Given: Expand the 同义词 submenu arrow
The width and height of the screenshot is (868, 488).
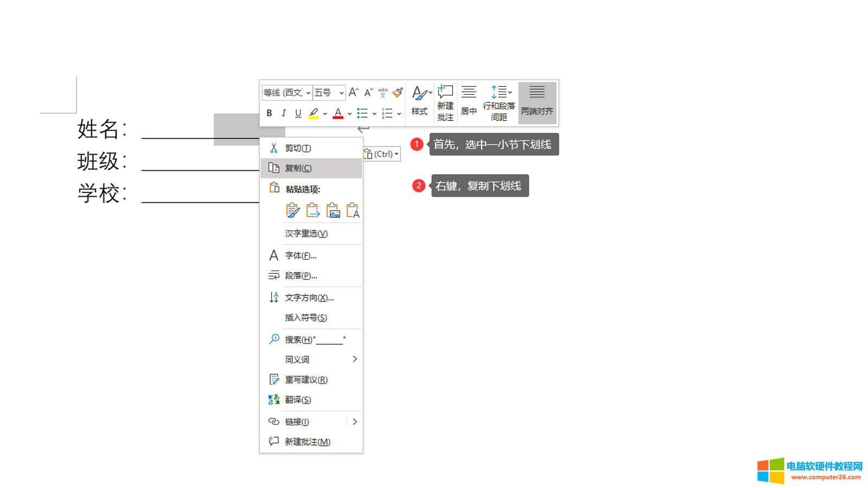Looking at the screenshot, I should click(355, 359).
